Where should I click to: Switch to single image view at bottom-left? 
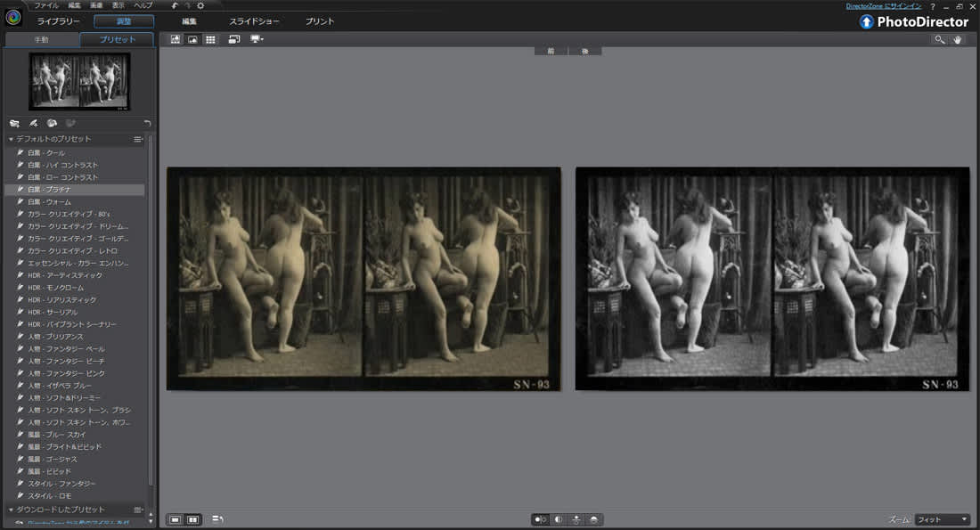175,519
